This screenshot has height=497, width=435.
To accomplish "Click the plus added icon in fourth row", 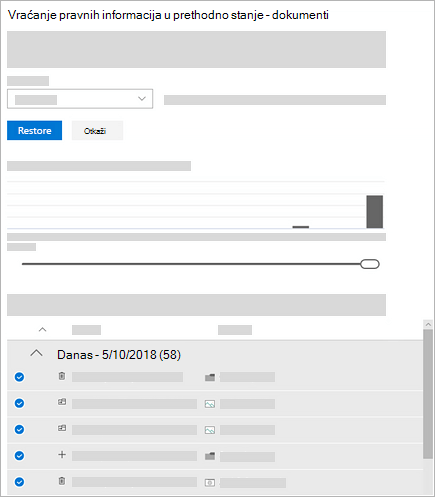I will [x=62, y=455].
